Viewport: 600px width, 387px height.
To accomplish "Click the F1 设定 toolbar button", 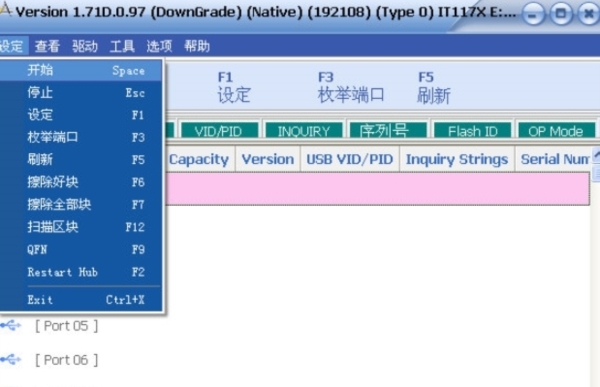I will [233, 88].
